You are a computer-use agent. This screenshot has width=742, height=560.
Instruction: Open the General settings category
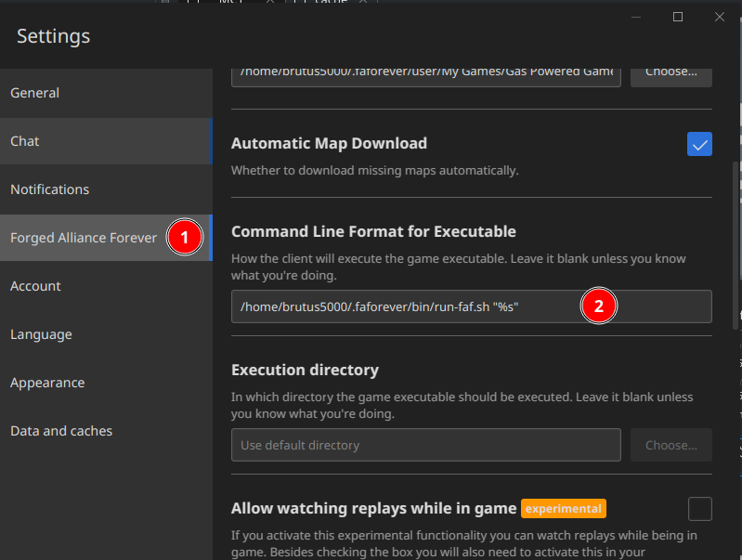(x=106, y=93)
